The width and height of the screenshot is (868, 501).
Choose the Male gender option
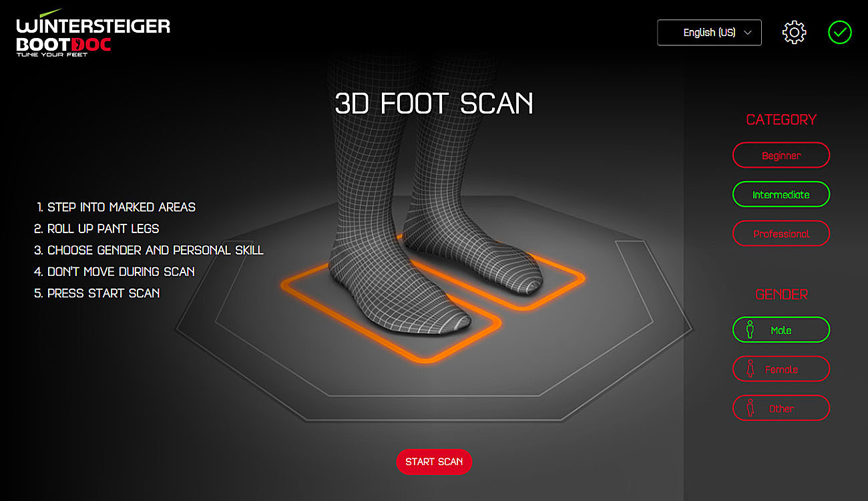tap(781, 330)
